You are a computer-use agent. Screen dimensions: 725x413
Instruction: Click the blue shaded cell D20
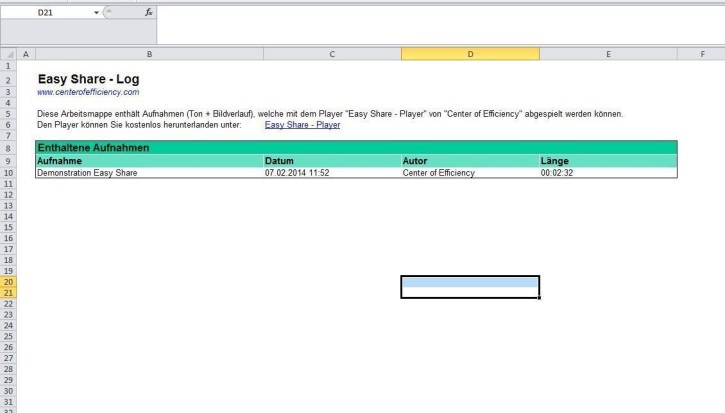[470, 282]
